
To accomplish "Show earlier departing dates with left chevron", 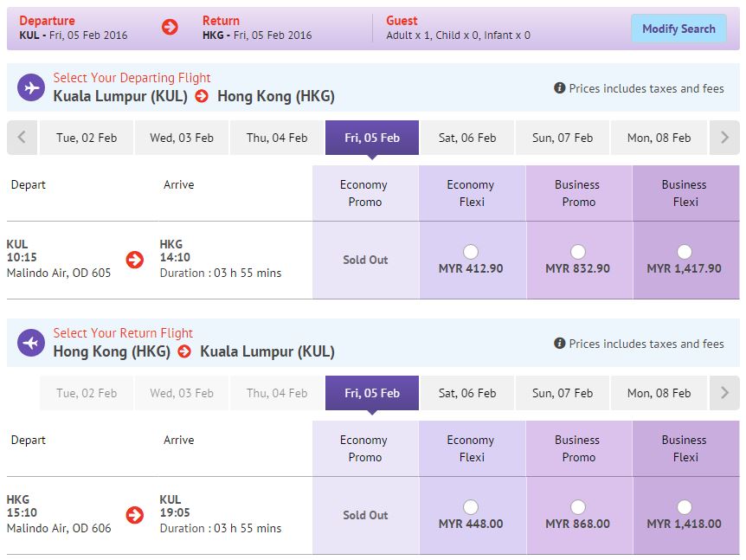I will click(x=22, y=137).
